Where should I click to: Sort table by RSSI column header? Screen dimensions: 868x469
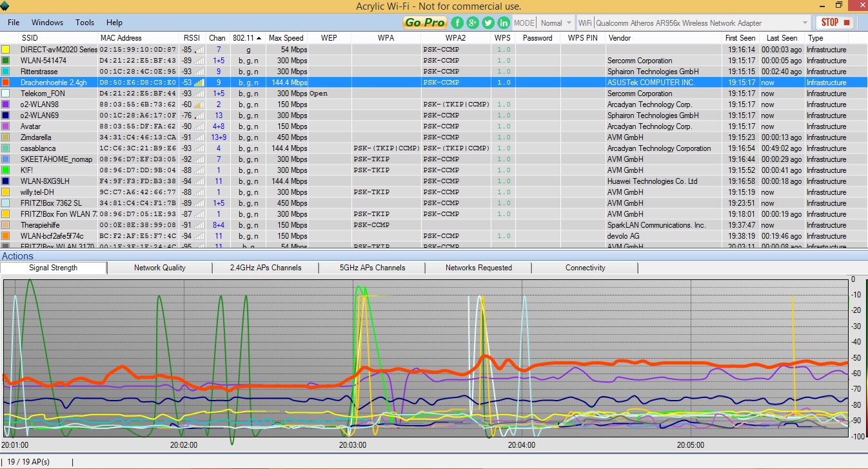pyautogui.click(x=192, y=38)
